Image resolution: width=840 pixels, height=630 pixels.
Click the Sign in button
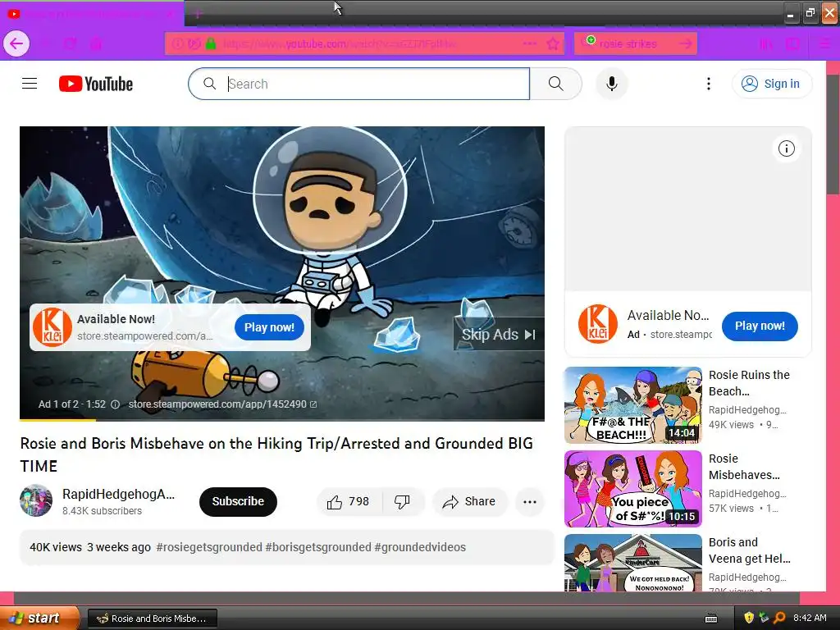[771, 84]
